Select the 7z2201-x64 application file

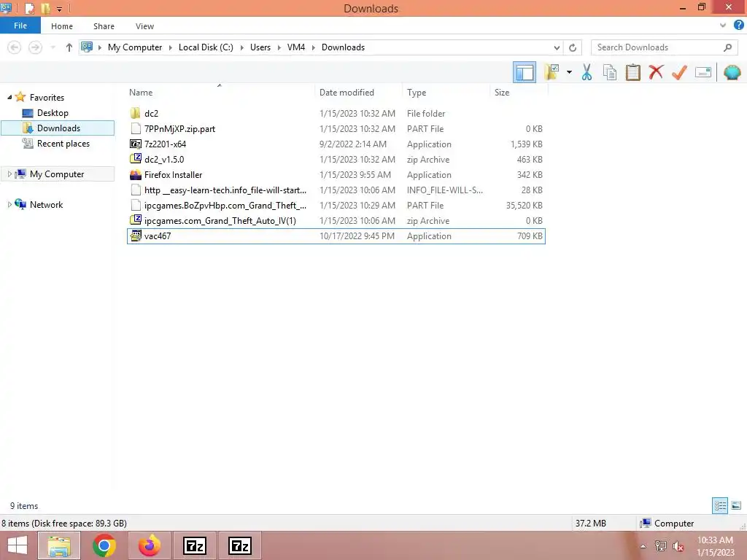pyautogui.click(x=336, y=144)
